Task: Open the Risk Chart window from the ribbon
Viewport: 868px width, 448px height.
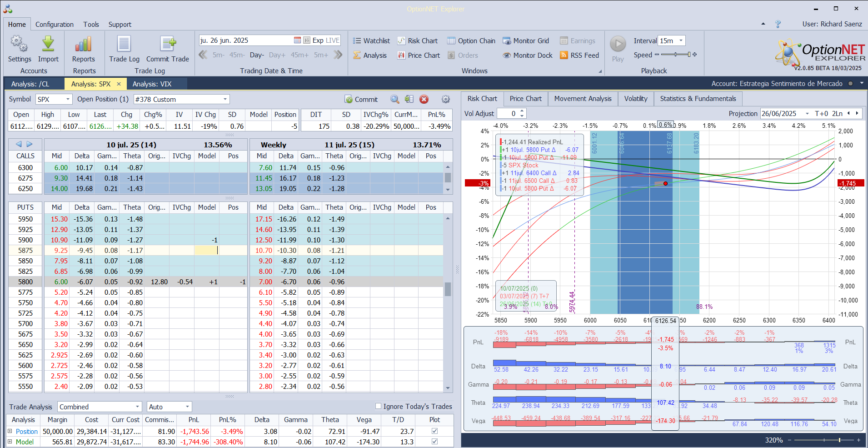Action: (418, 40)
